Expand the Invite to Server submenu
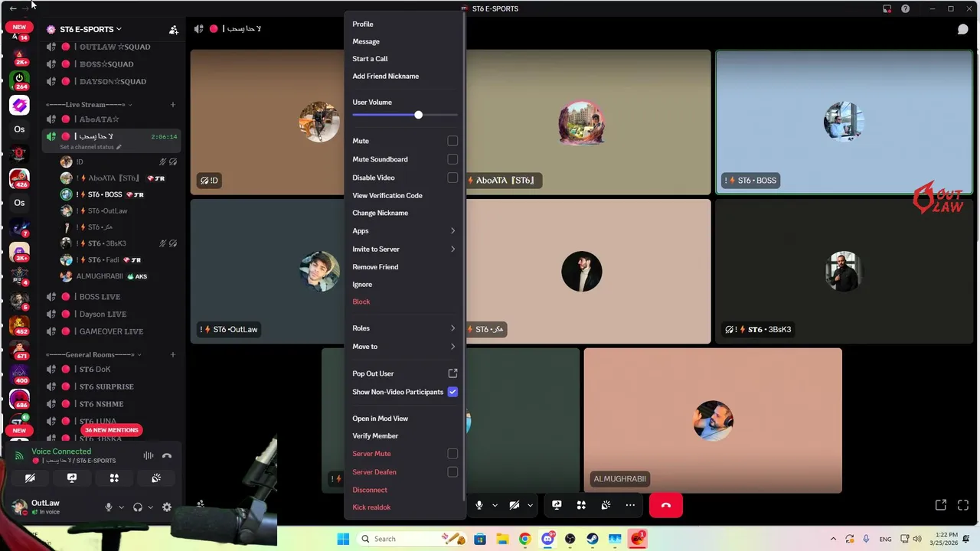 coord(404,249)
